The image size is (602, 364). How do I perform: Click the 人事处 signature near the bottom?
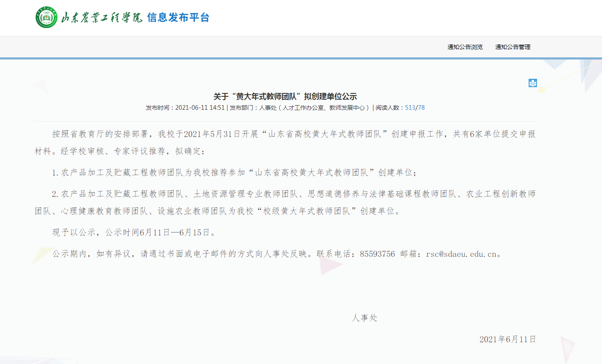tap(365, 318)
